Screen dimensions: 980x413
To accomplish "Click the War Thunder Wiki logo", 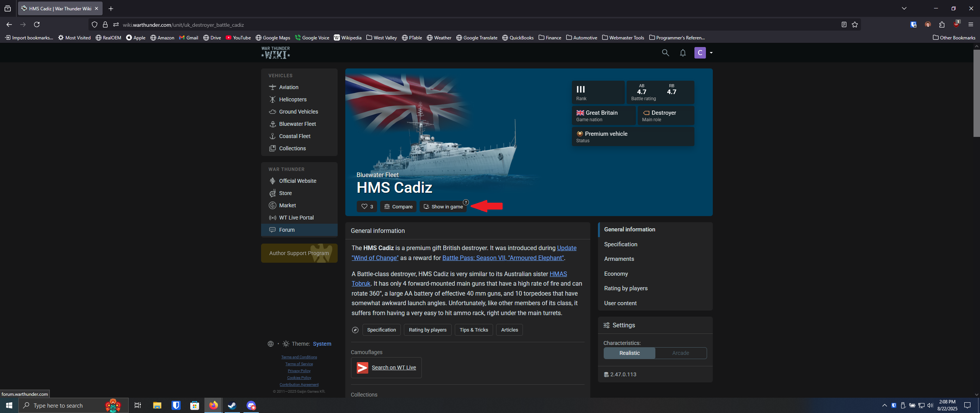I will pos(276,53).
